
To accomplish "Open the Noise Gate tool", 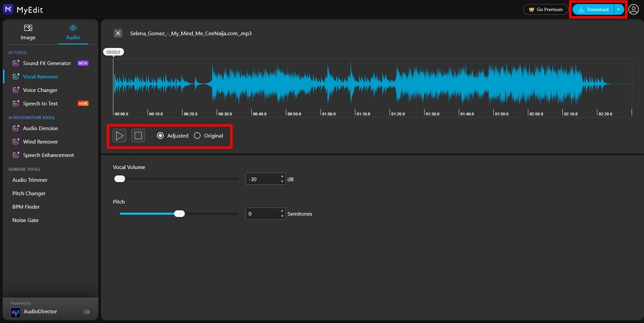I will 25,220.
